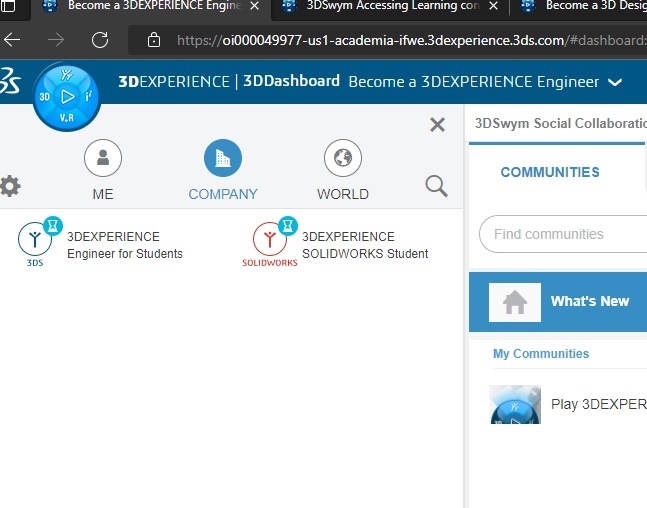Click the 3DEXPERIENCE brand text

coord(174,81)
